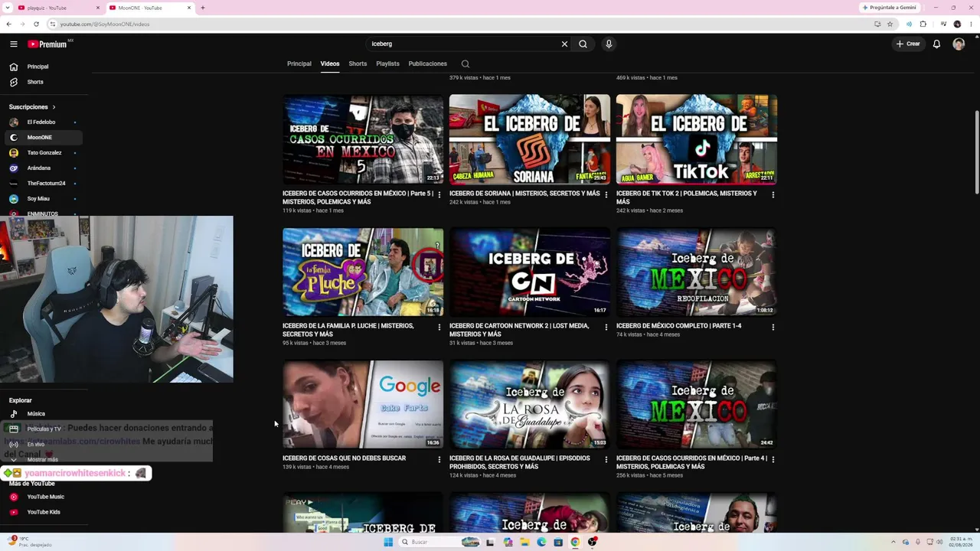
Task: Open Tato Gonzalez subscription
Action: tap(44, 153)
